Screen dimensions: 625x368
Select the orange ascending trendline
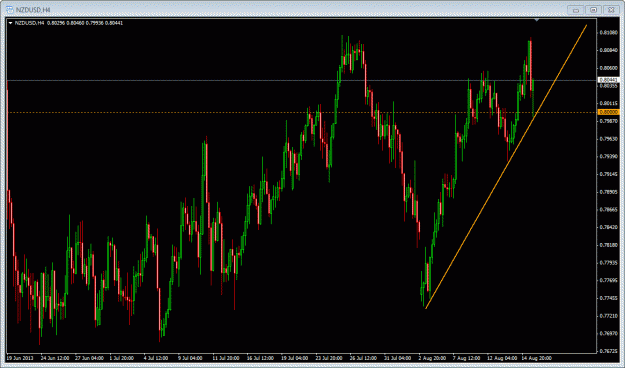point(506,167)
